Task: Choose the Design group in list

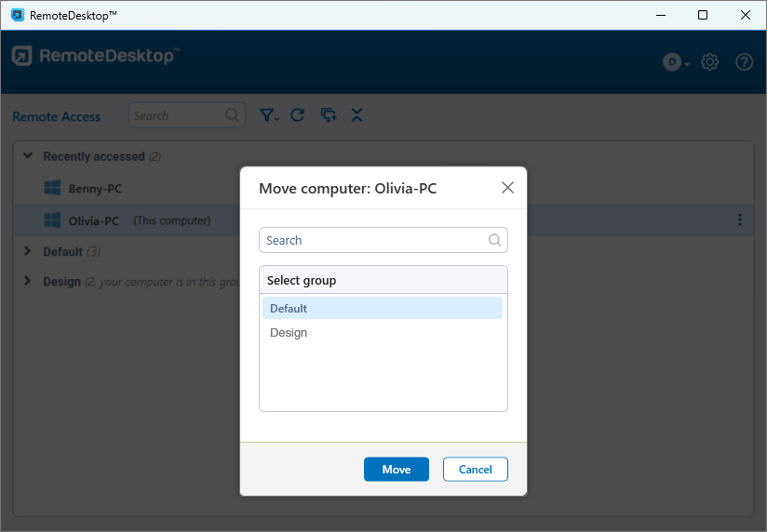Action: (382, 333)
